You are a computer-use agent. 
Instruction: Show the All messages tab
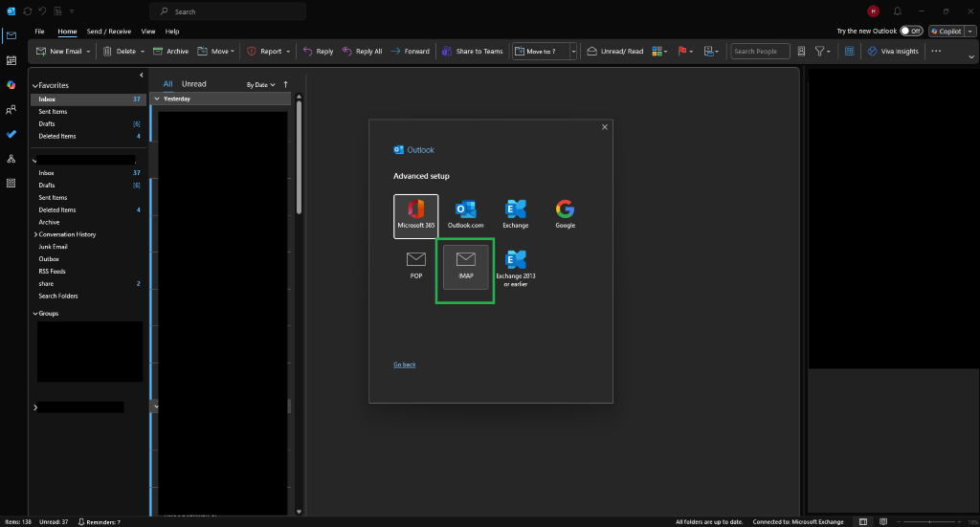coord(167,83)
